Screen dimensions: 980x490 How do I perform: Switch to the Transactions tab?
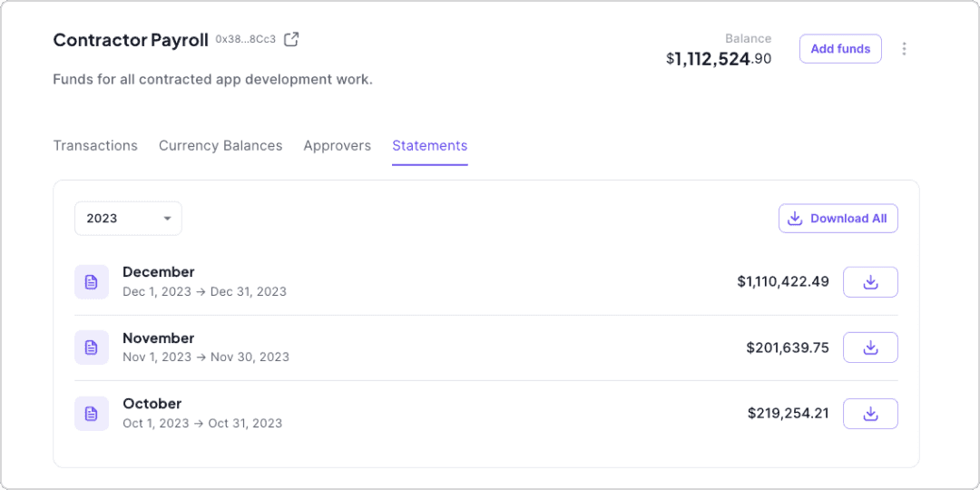[x=95, y=145]
